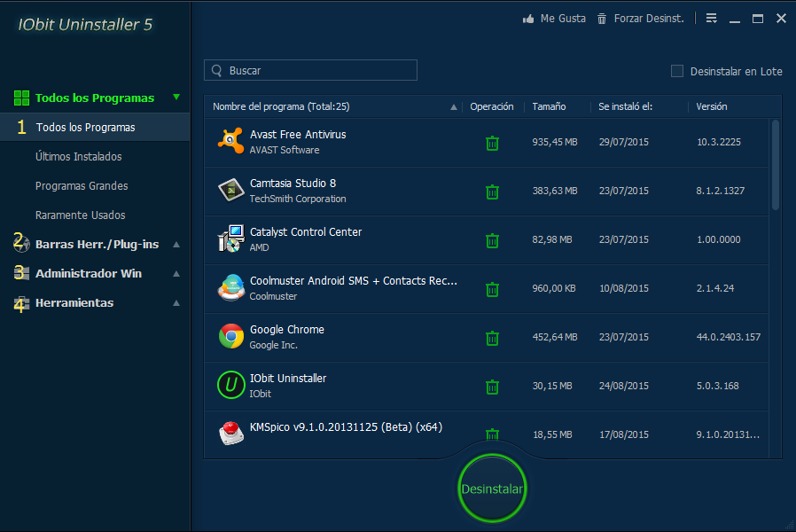Open Raramente Usados in the sidebar
Screen dimensions: 796x532
click(81, 215)
